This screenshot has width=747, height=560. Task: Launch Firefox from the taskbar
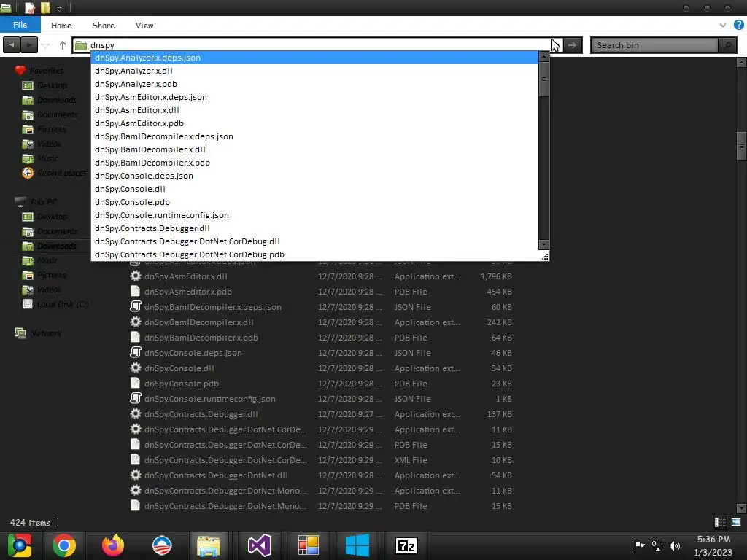pos(113,545)
